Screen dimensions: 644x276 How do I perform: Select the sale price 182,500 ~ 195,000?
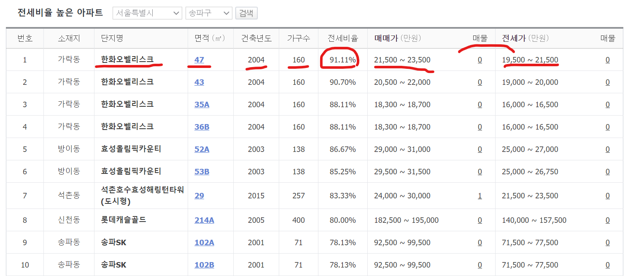[x=407, y=220]
